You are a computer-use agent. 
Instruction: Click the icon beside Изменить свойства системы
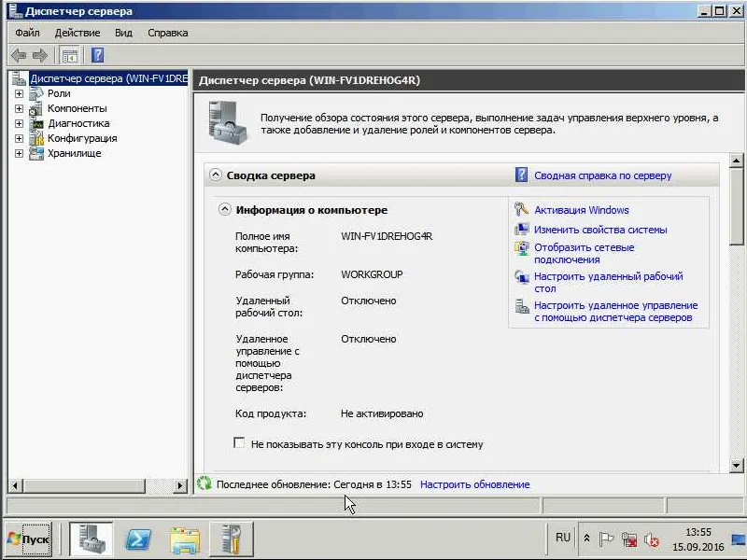[x=522, y=230]
